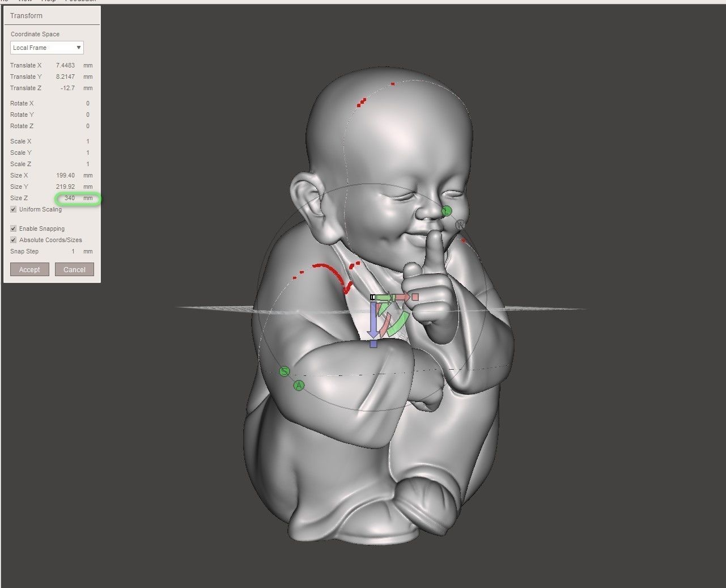Click the Size X value 199.40
The image size is (726, 588).
tap(66, 175)
